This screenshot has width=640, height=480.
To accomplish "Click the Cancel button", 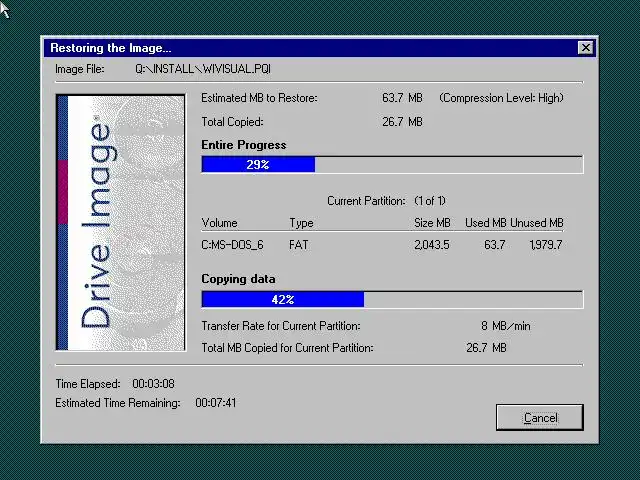I will (540, 417).
